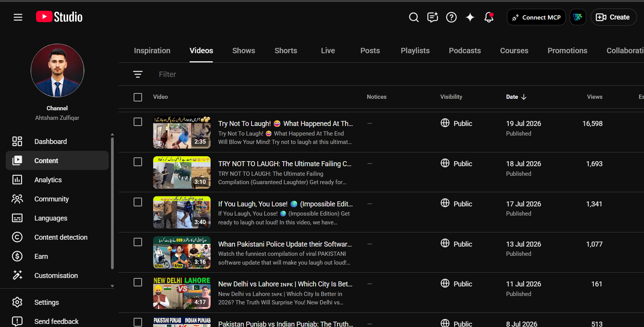This screenshot has height=327, width=644.
Task: Select the 'Pakistan Punjab vs Indian Punjab' checkbox
Action: coord(138,322)
